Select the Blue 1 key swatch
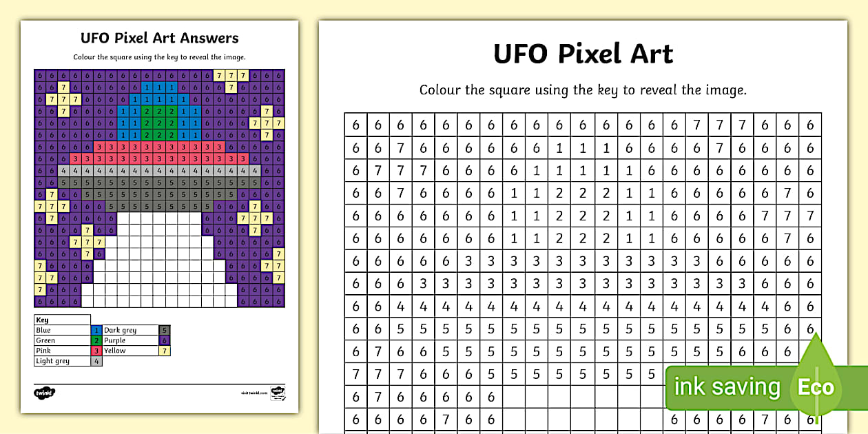Image resolution: width=868 pixels, height=434 pixels. point(96,331)
